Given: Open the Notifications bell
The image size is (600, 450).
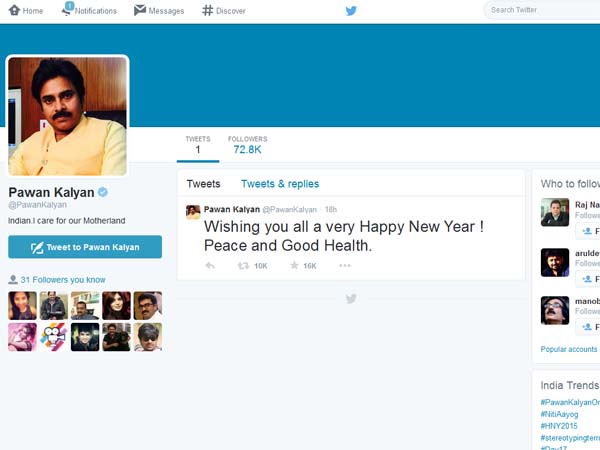Looking at the screenshot, I should (x=67, y=11).
